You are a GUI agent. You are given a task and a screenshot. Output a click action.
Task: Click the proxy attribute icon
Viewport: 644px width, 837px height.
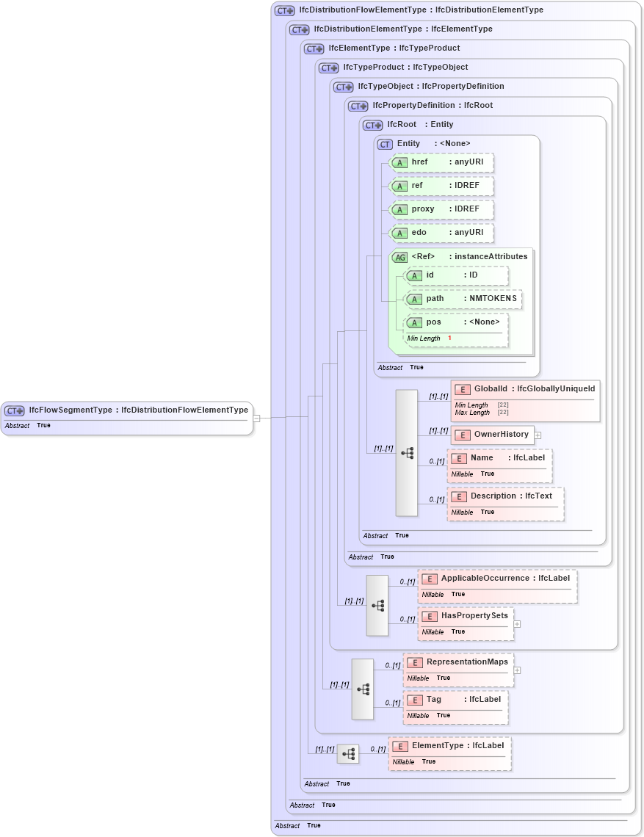(x=400, y=209)
